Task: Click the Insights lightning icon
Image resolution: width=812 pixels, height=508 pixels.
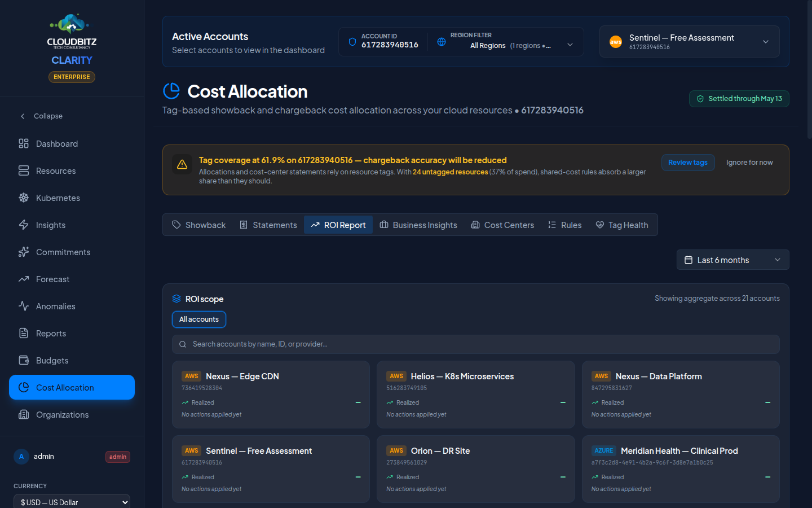Action: [24, 225]
